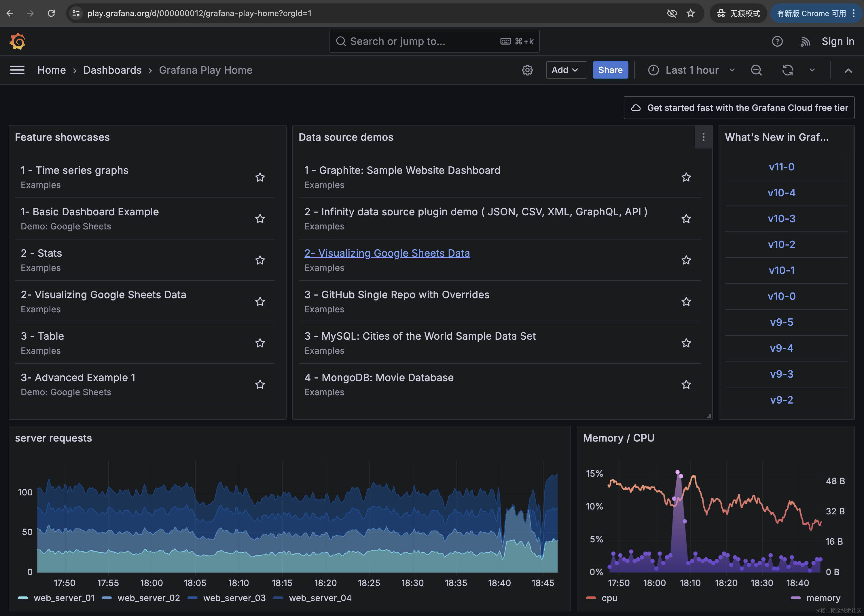Open the Data source demos panel menu
The width and height of the screenshot is (864, 616).
(703, 137)
